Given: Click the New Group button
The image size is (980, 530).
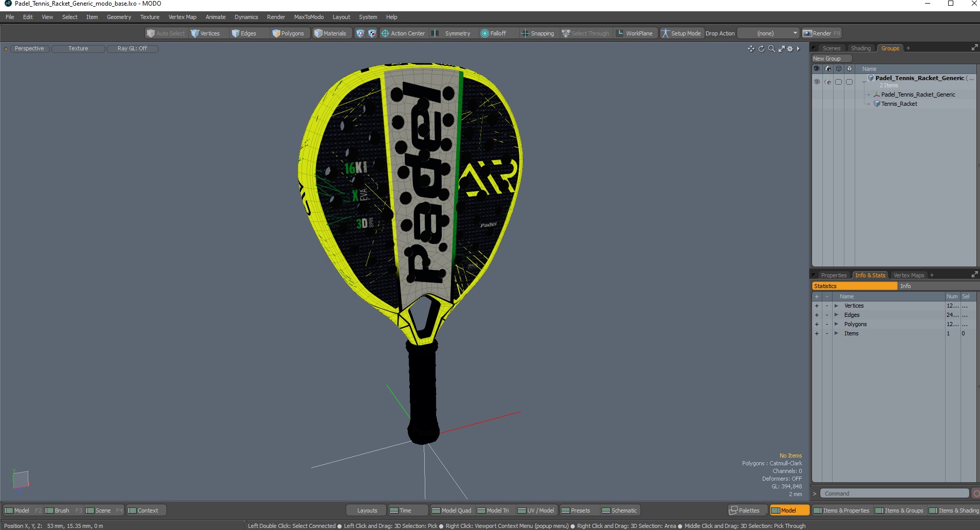Looking at the screenshot, I should pyautogui.click(x=832, y=59).
